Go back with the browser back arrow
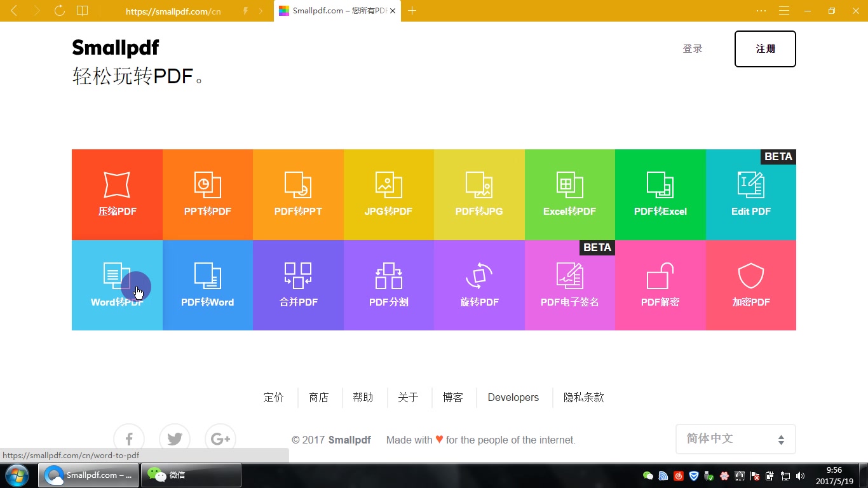The width and height of the screenshot is (868, 488). [x=14, y=11]
